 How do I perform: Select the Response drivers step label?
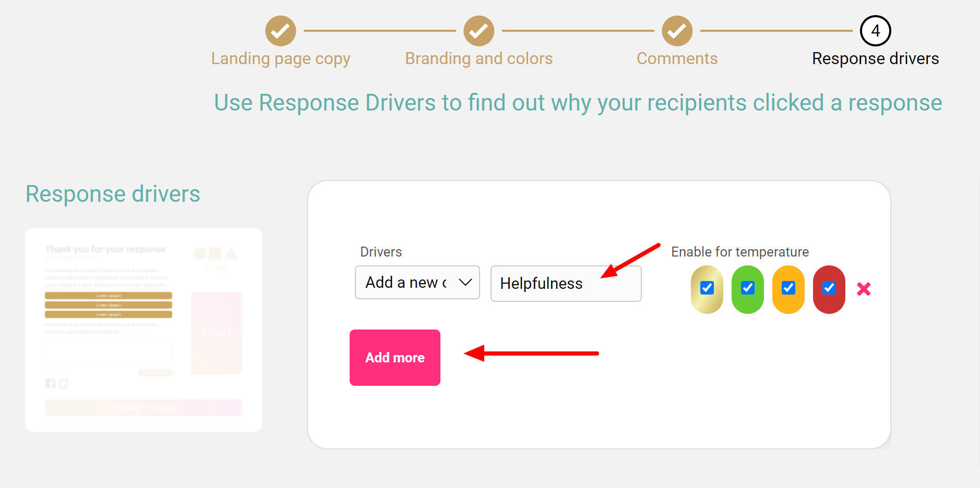pos(876,58)
